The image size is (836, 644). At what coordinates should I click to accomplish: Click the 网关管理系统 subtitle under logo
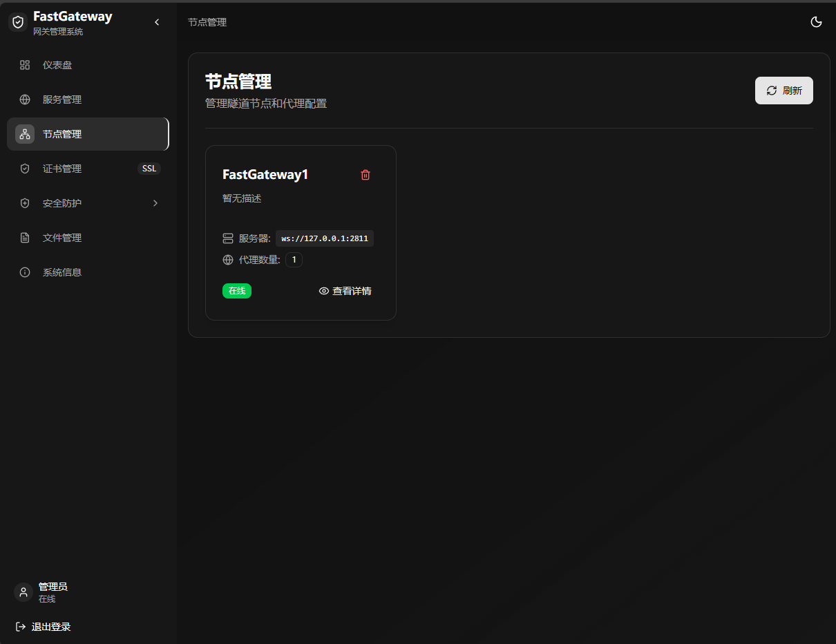[58, 32]
